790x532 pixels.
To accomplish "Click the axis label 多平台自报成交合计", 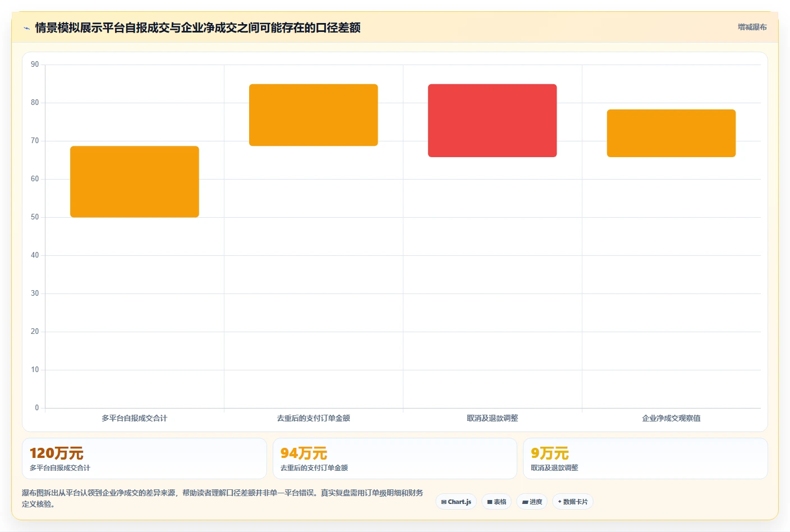I will (135, 418).
